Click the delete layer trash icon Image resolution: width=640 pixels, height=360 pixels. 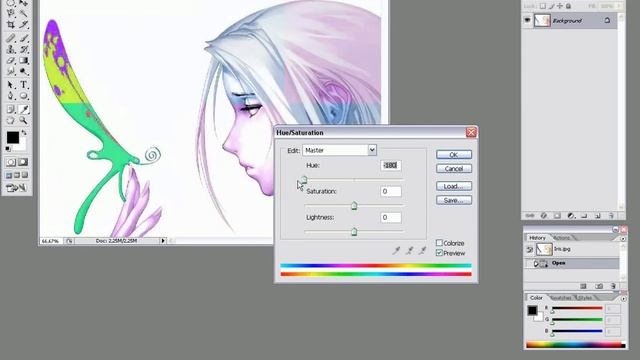point(611,216)
